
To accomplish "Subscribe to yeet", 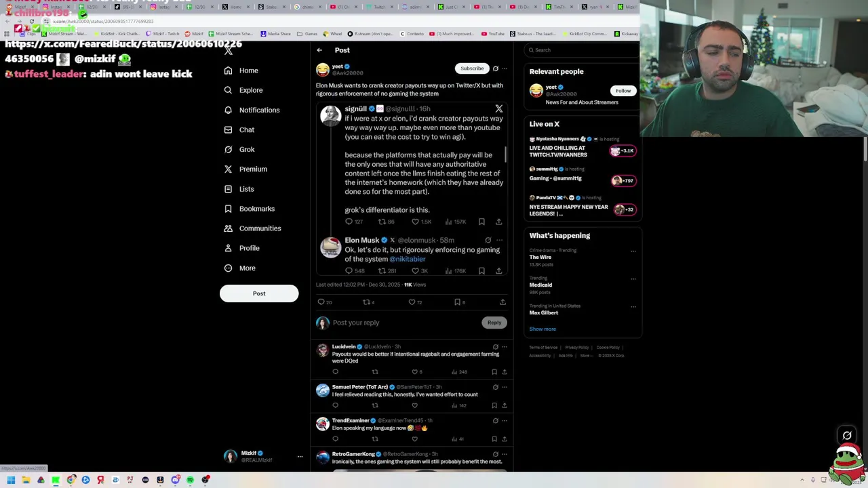I will (472, 68).
